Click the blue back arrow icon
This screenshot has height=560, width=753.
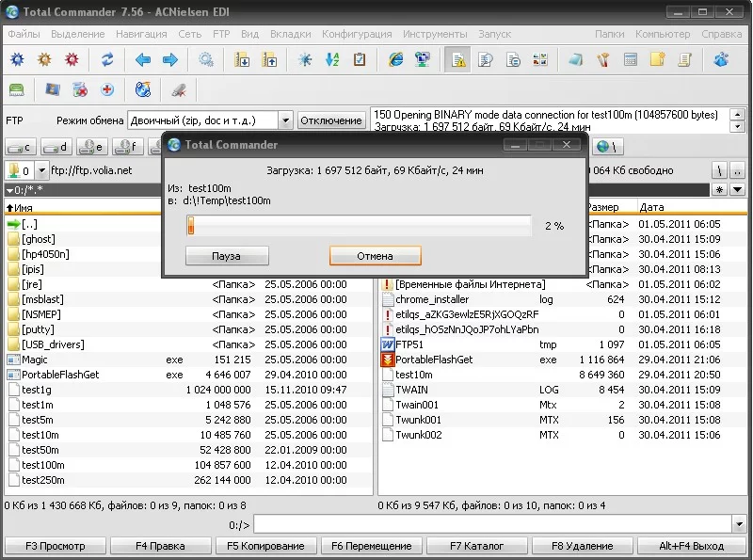coord(143,60)
